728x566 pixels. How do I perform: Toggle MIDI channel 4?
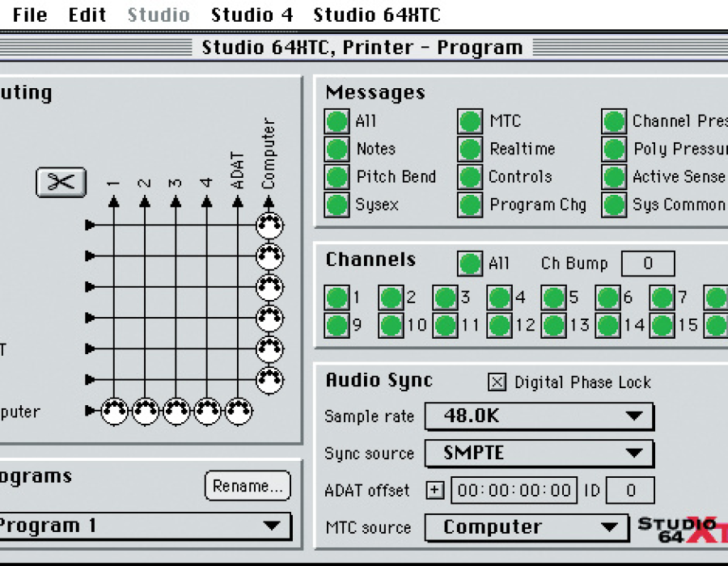tap(500, 298)
